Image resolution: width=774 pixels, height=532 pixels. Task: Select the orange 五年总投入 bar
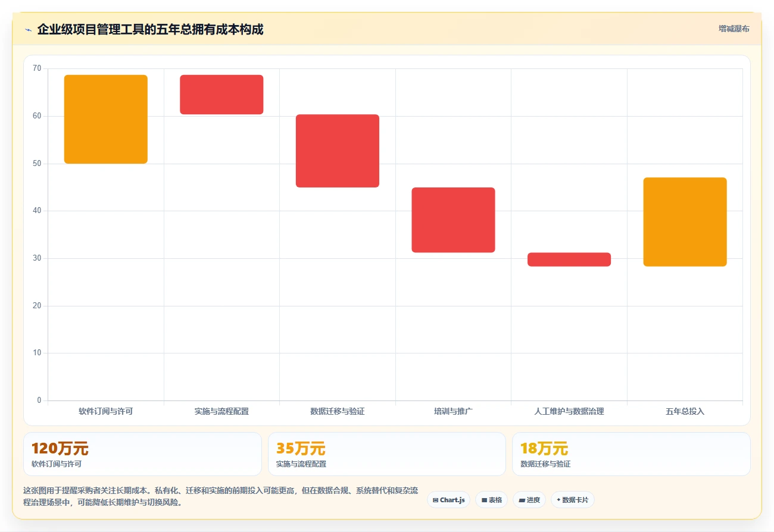point(685,222)
